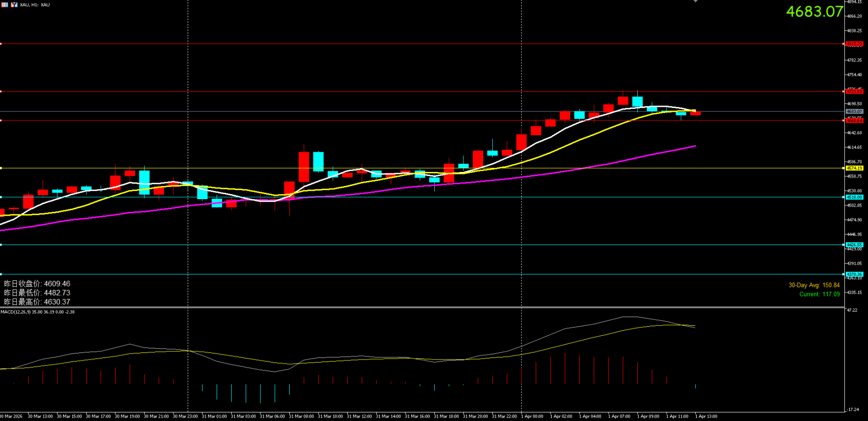Open one-click trading panel icon

point(14,5)
